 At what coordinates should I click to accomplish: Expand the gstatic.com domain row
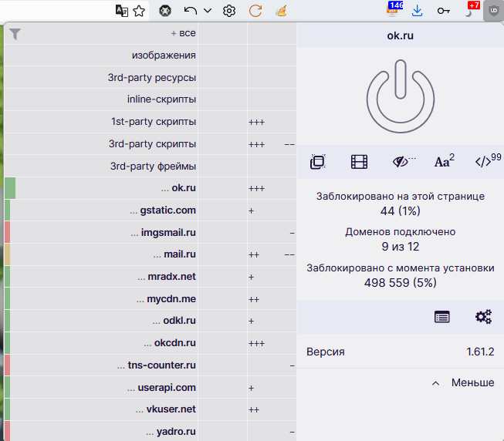point(101,210)
